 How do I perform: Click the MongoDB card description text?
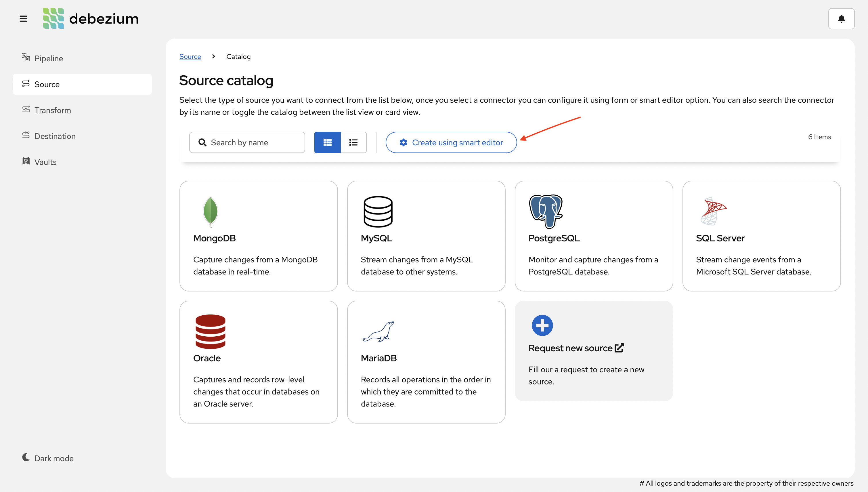click(x=255, y=266)
